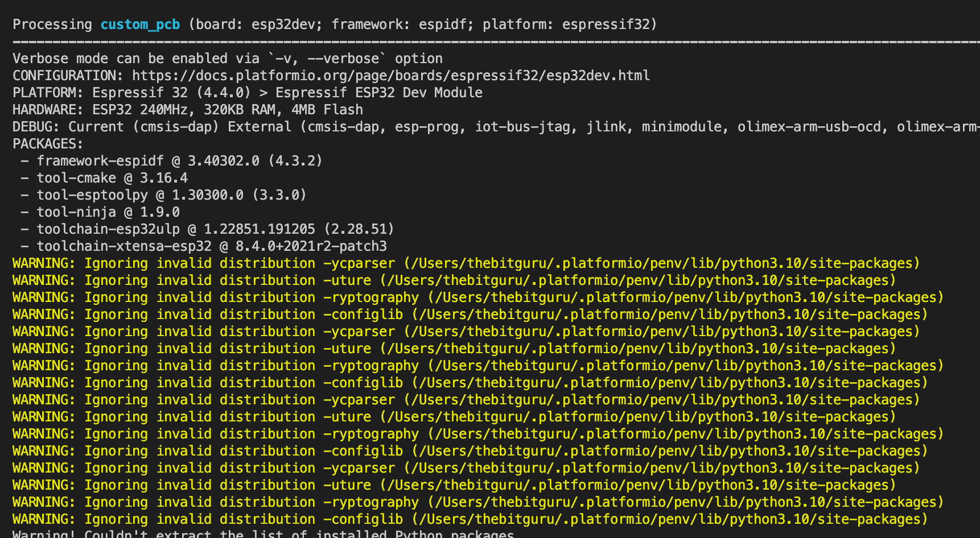Open the PlatformIO esp32dev docs URL

pos(390,76)
